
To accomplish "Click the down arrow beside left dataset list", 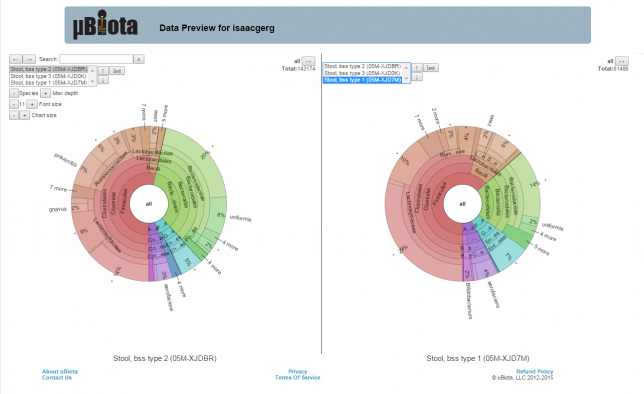I will point(103,80).
